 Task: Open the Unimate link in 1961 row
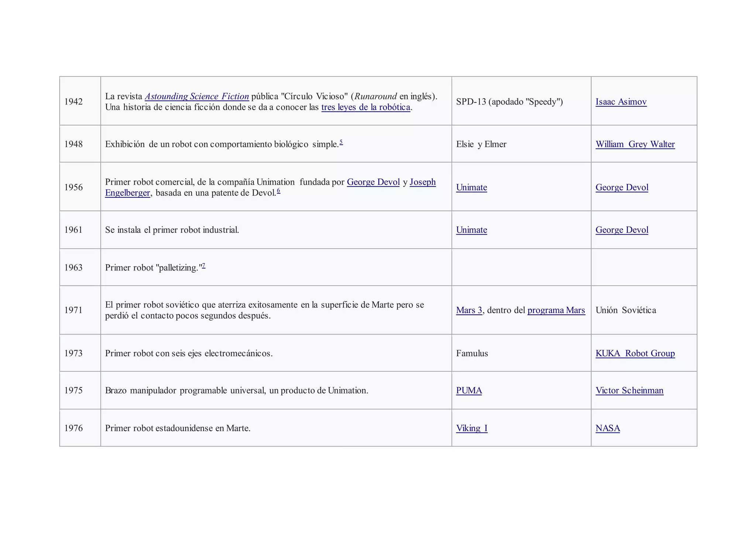click(471, 230)
